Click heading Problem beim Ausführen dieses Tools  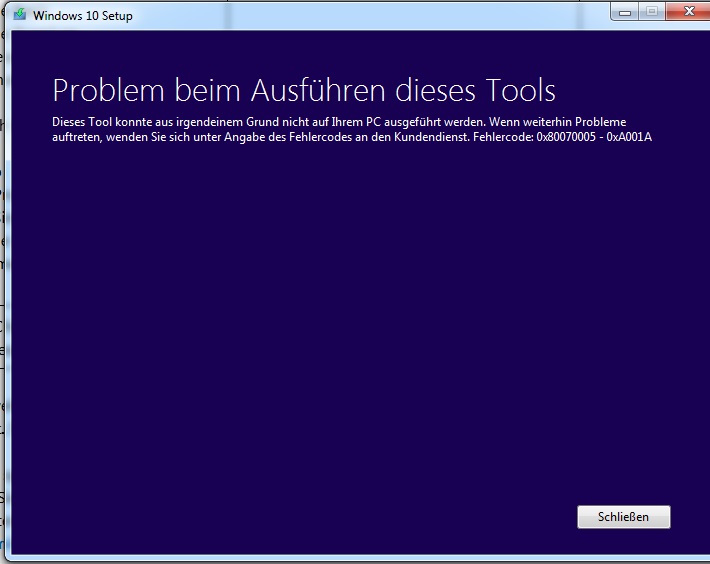pyautogui.click(x=304, y=90)
